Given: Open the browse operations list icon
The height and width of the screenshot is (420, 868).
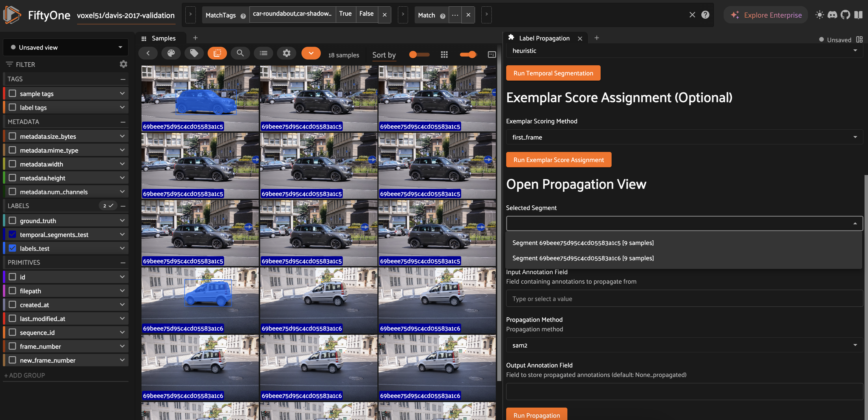Looking at the screenshot, I should (x=264, y=53).
